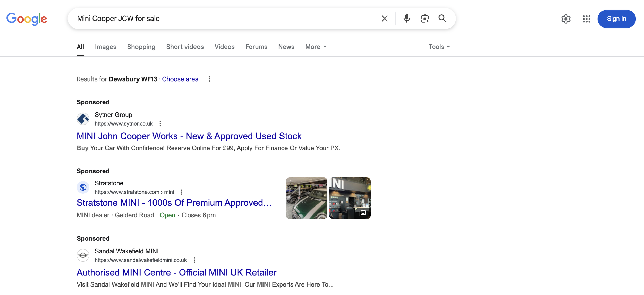
Task: Click the Stratstone globe favicon
Action: click(x=83, y=187)
